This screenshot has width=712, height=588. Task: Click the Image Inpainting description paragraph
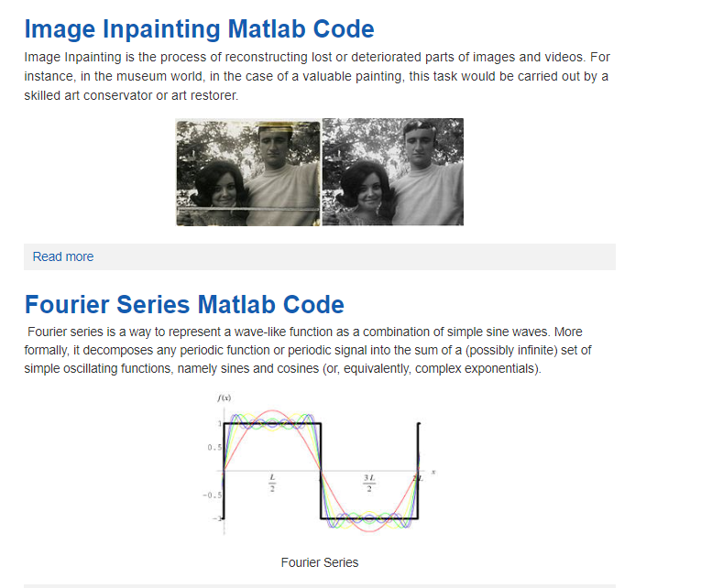coord(316,76)
